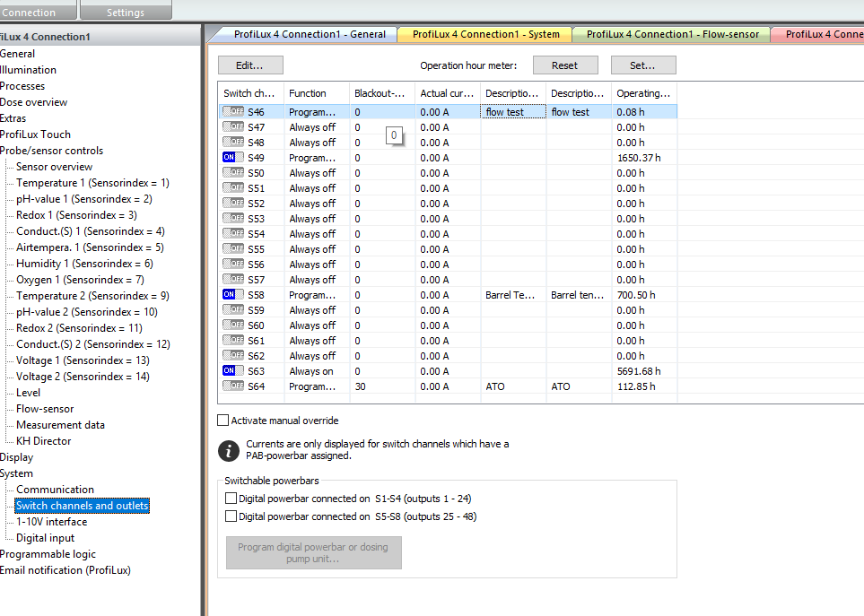This screenshot has height=616, width=864.
Task: Toggle the S49 ON switch indicator
Action: [233, 158]
